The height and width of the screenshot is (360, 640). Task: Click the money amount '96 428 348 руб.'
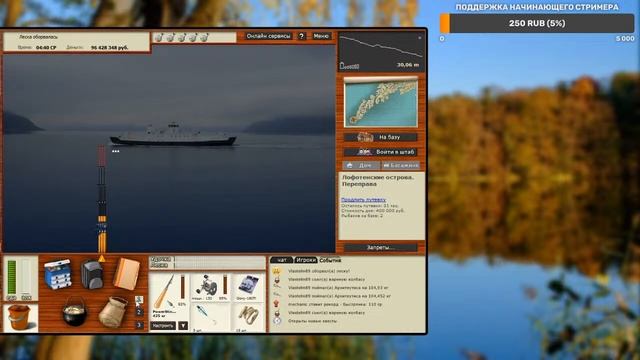pos(109,48)
